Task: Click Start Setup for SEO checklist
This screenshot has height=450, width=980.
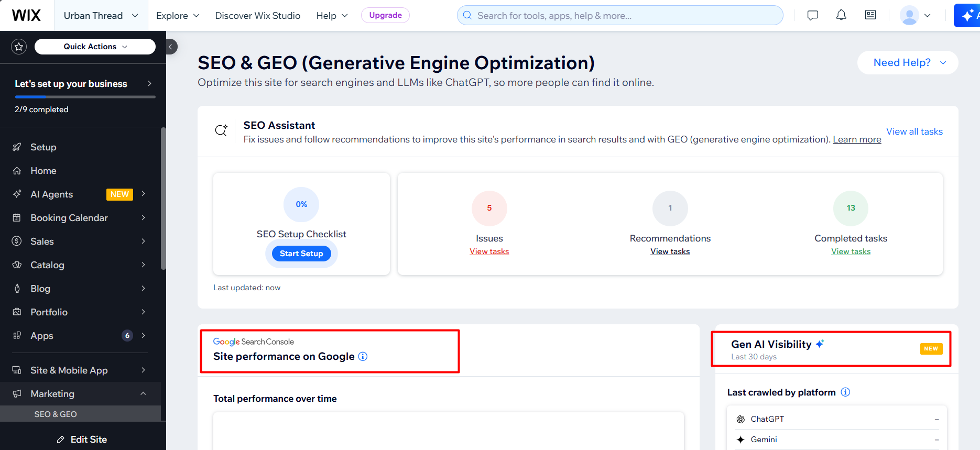Action: click(x=301, y=254)
